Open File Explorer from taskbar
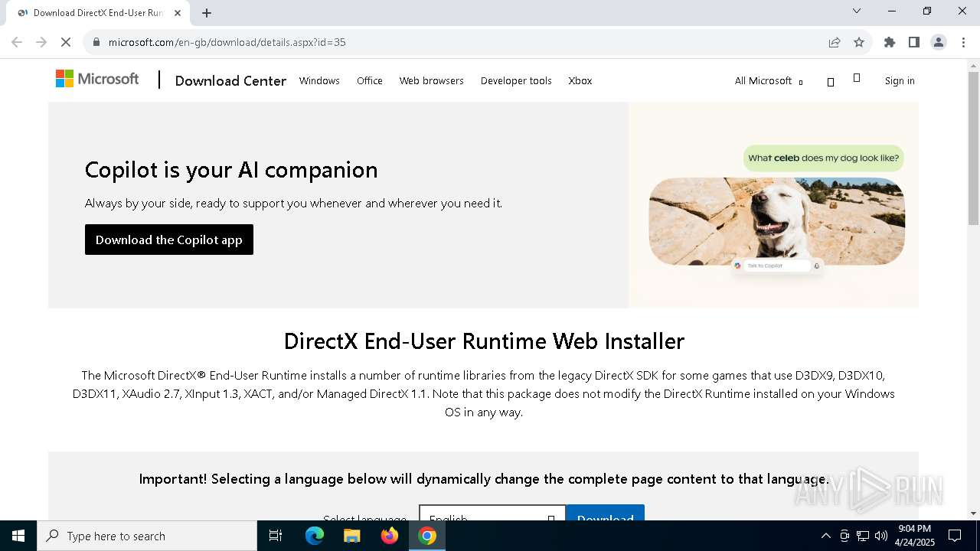The image size is (980, 551). [352, 536]
